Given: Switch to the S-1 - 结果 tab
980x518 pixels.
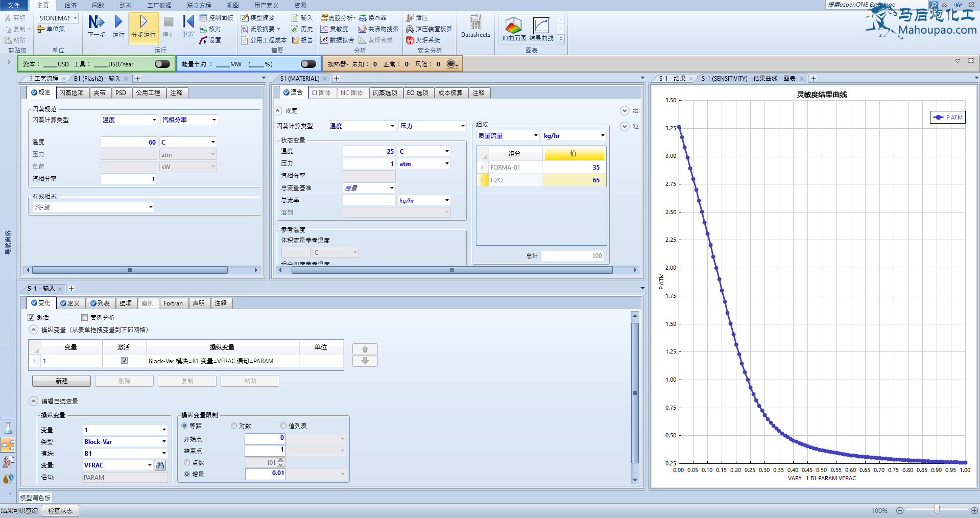Looking at the screenshot, I should pos(672,78).
